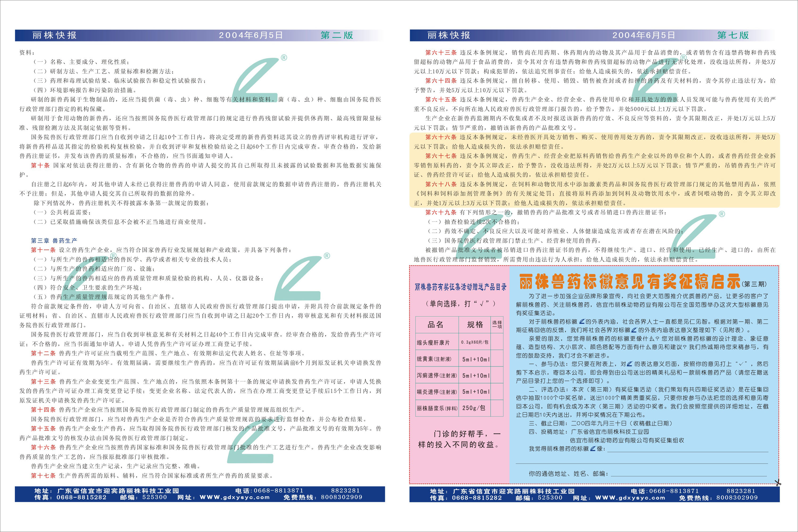This screenshot has height=532, width=798.
Task: Check the selection box for 缩头瘦肝康片
Action: pyautogui.click(x=497, y=342)
